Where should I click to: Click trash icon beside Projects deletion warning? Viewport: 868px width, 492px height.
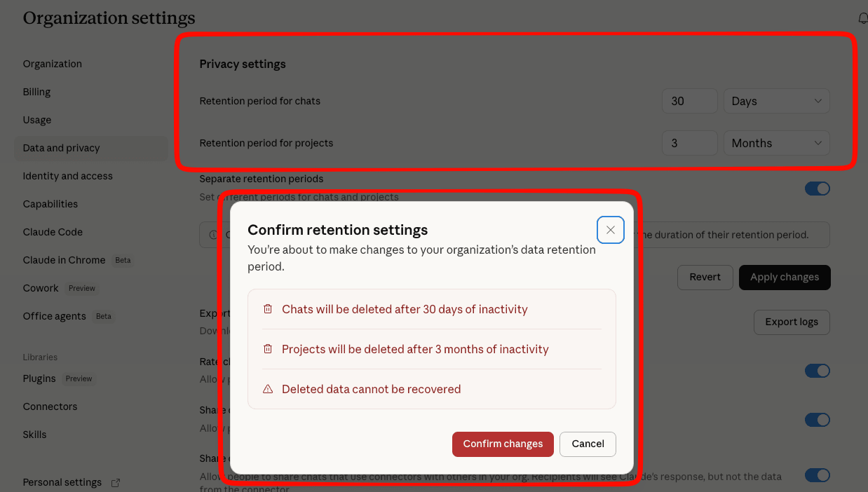[x=268, y=349]
